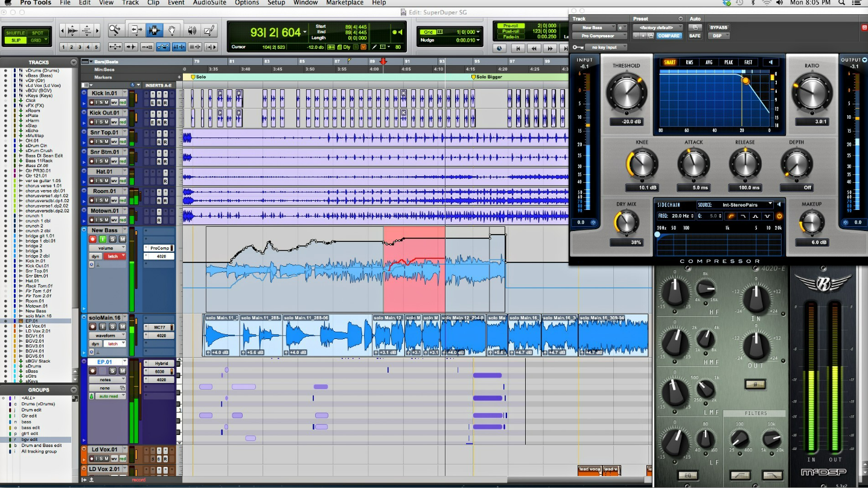Enable SPOT edit mode
Viewport: 868px width, 488px height.
pos(37,33)
